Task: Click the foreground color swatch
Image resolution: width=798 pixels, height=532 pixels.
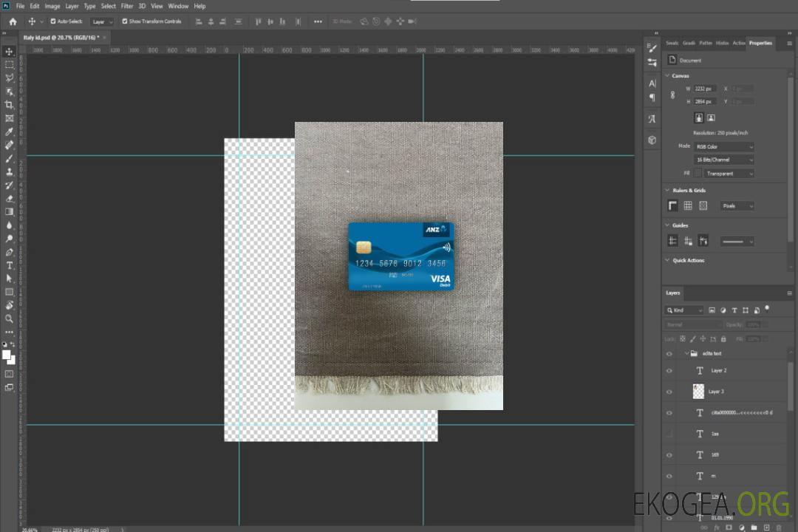Action: point(6,355)
